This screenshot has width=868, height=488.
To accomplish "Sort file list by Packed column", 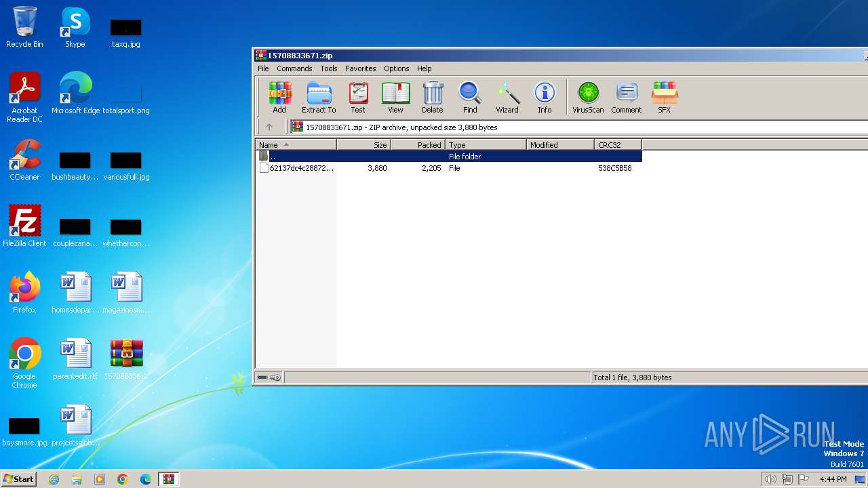I will [x=418, y=144].
